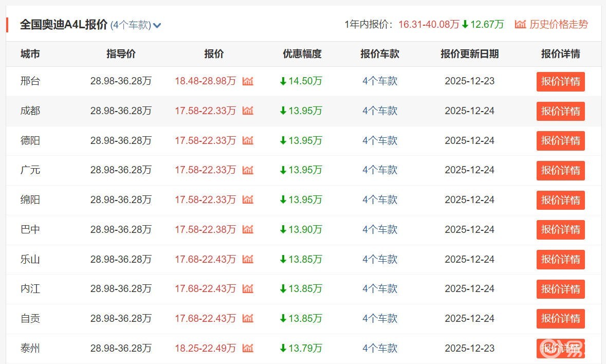
Task: Open 4个车款 link in 乐山 row
Action: pos(380,259)
